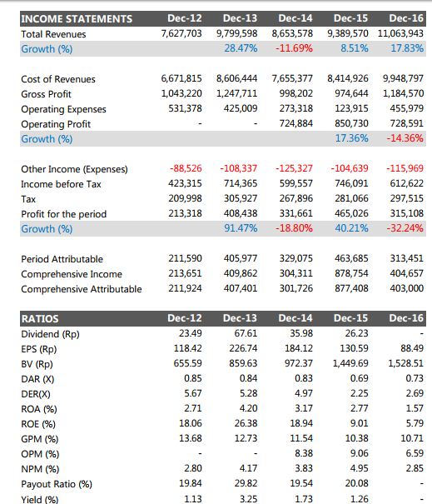Select the Cost of Revenues row label
432x504 pixels.
point(58,79)
